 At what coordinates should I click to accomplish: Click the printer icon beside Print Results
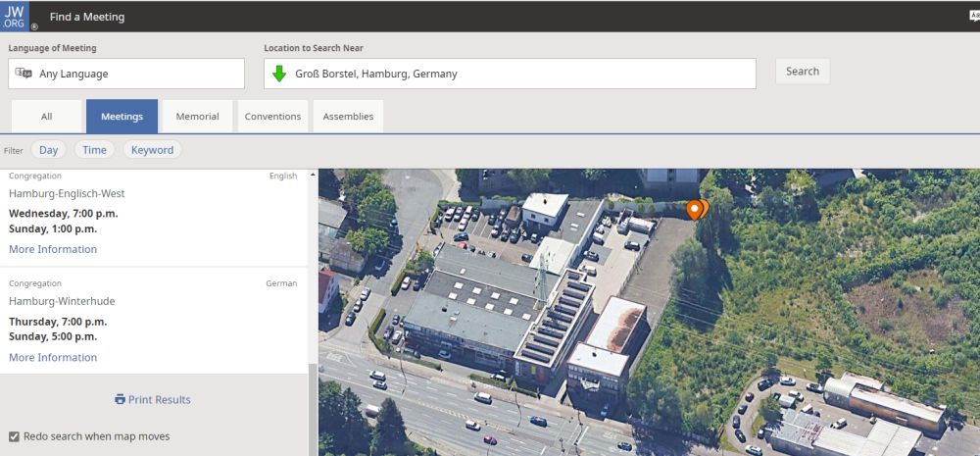[x=120, y=400]
